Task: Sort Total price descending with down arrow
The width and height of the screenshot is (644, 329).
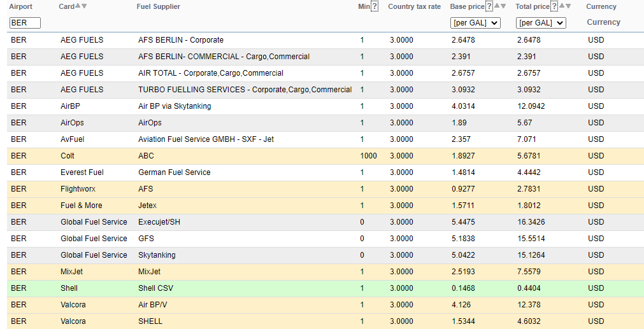Action: pyautogui.click(x=568, y=6)
